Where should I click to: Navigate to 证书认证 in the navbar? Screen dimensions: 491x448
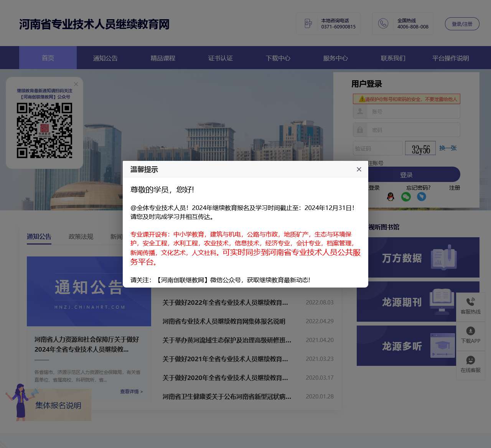(220, 58)
